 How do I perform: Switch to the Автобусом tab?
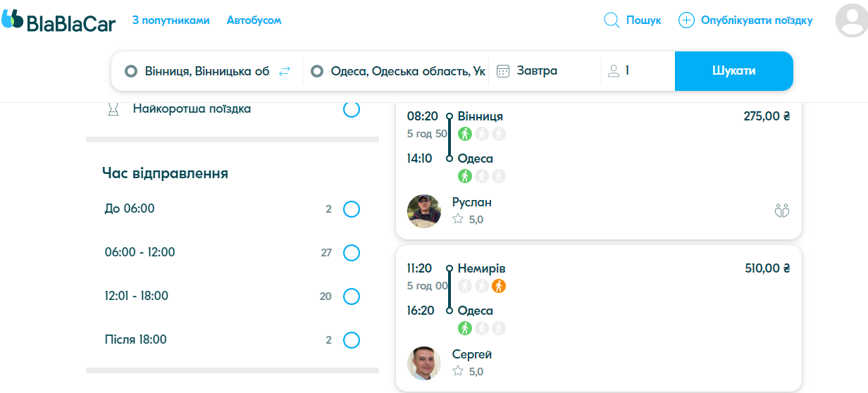pos(254,20)
